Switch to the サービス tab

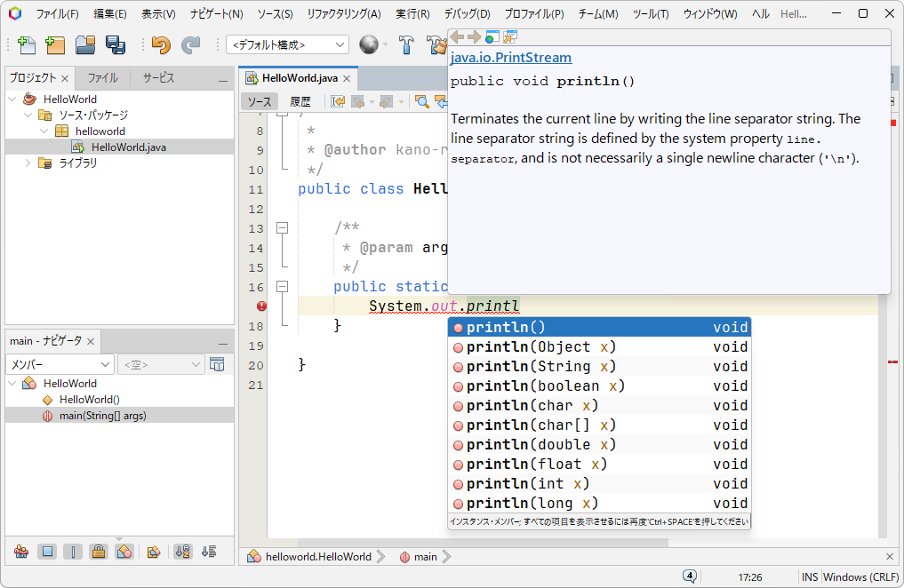point(158,78)
